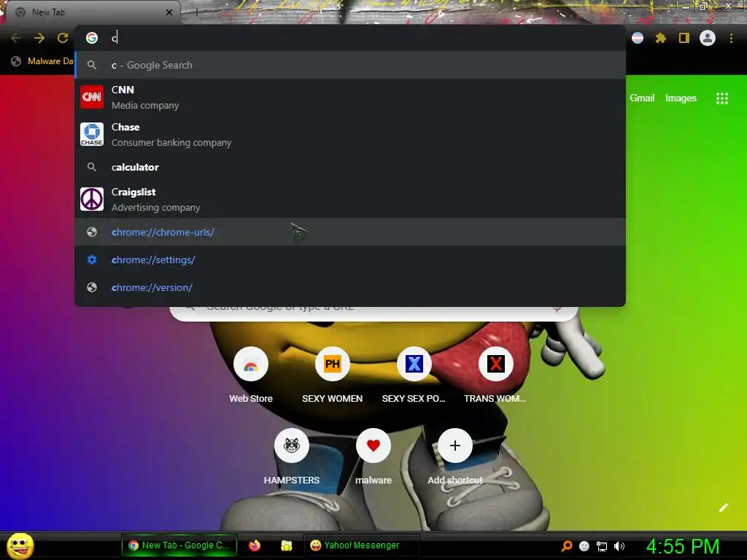Open the volume speaker tray icon
Screen dimensions: 747x560
click(619, 546)
